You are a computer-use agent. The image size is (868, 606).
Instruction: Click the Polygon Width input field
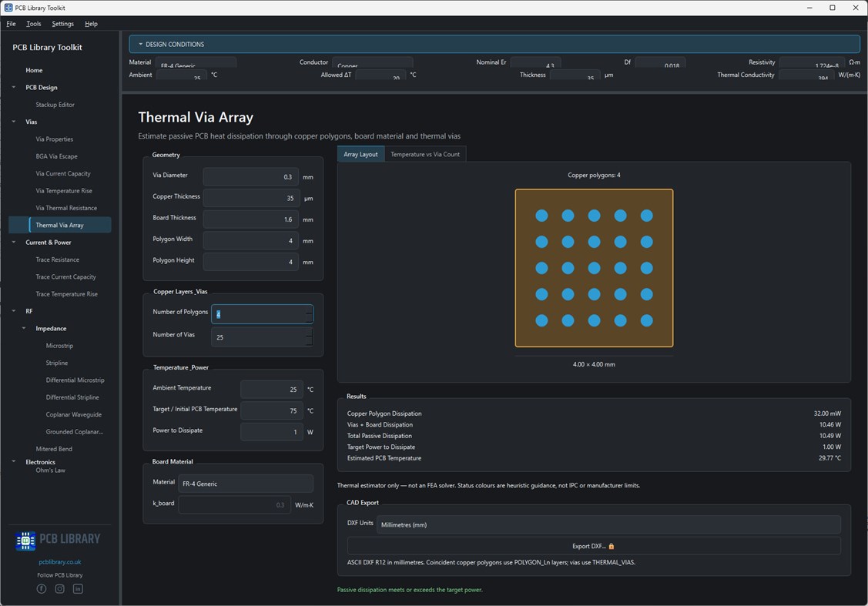(251, 241)
